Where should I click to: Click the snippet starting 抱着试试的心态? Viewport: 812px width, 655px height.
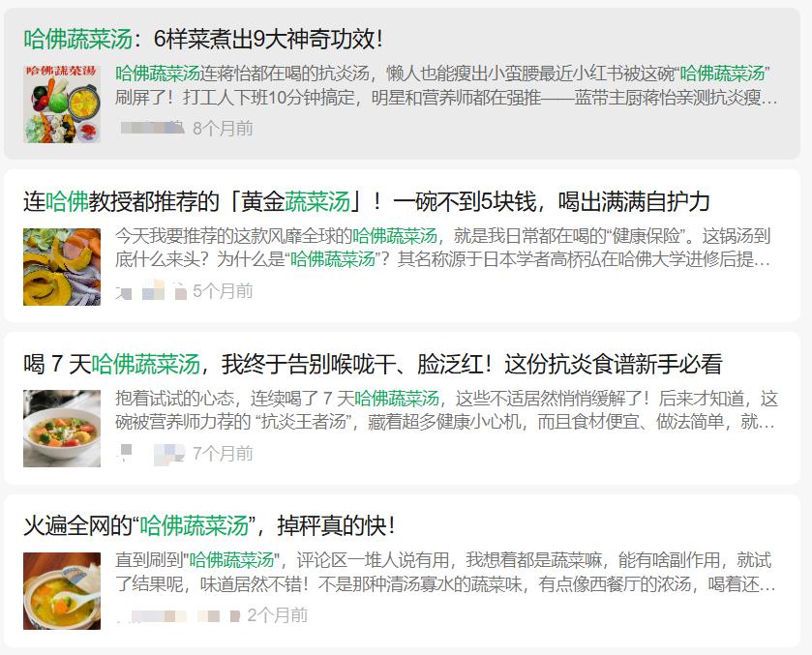(x=446, y=410)
